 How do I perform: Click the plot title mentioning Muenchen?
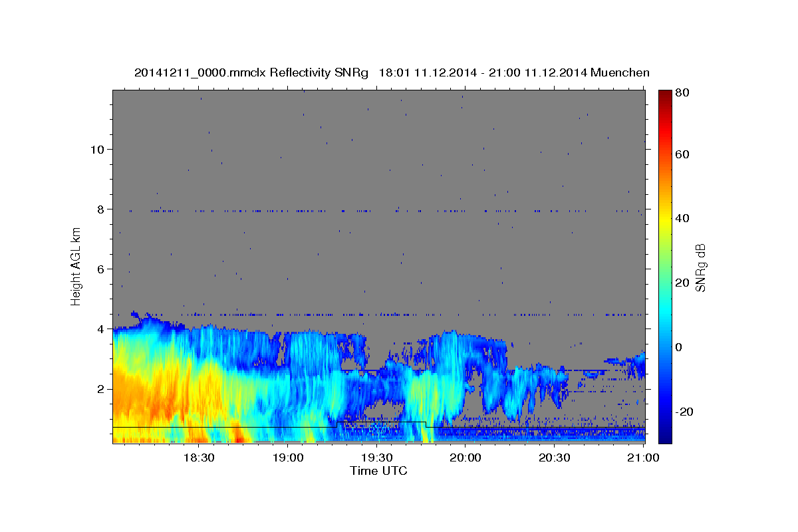click(x=392, y=72)
